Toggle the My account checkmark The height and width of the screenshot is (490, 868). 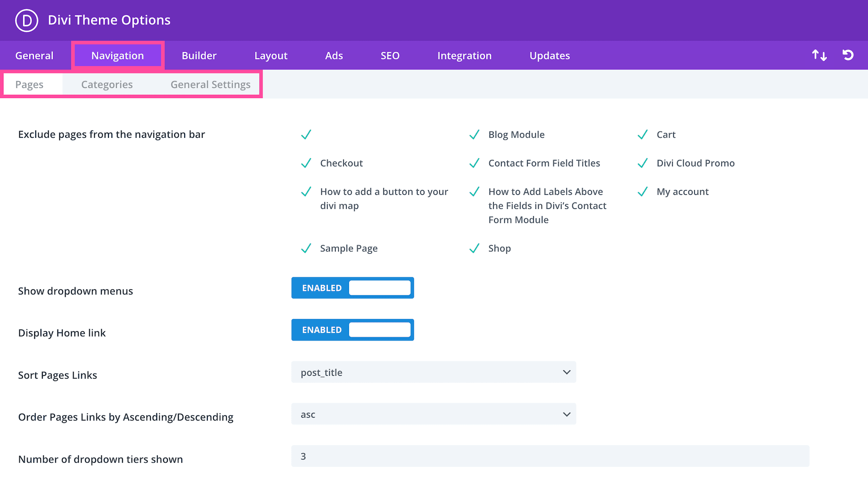click(642, 192)
